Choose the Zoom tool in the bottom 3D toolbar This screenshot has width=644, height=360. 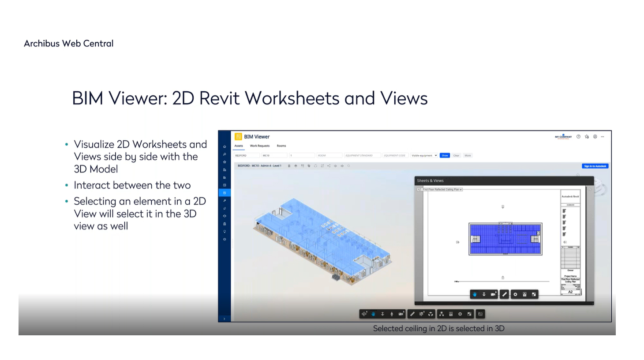point(382,314)
